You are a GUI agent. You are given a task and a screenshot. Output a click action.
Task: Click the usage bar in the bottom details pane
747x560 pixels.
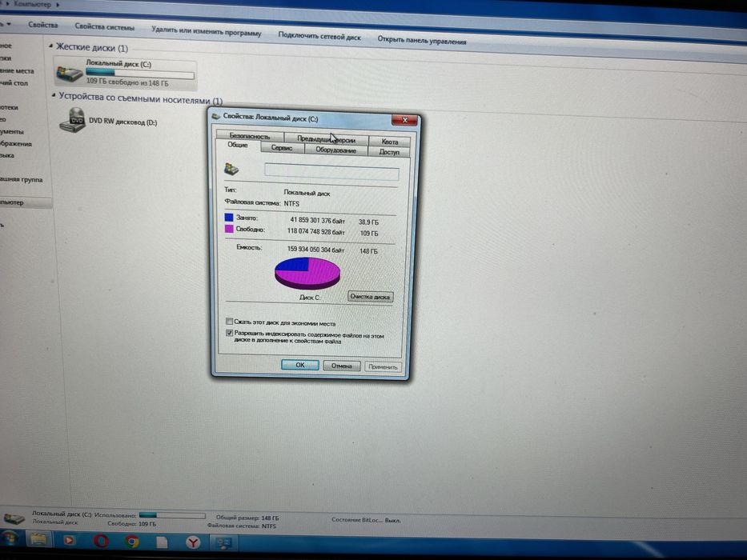172,515
